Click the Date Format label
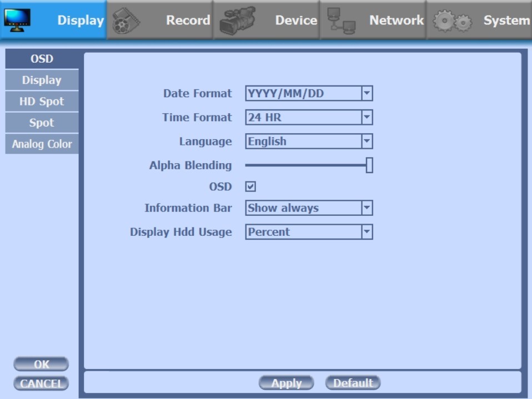 (198, 93)
